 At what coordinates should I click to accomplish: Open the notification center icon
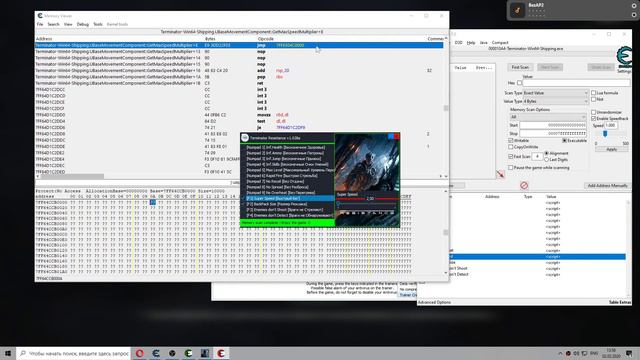click(629, 353)
